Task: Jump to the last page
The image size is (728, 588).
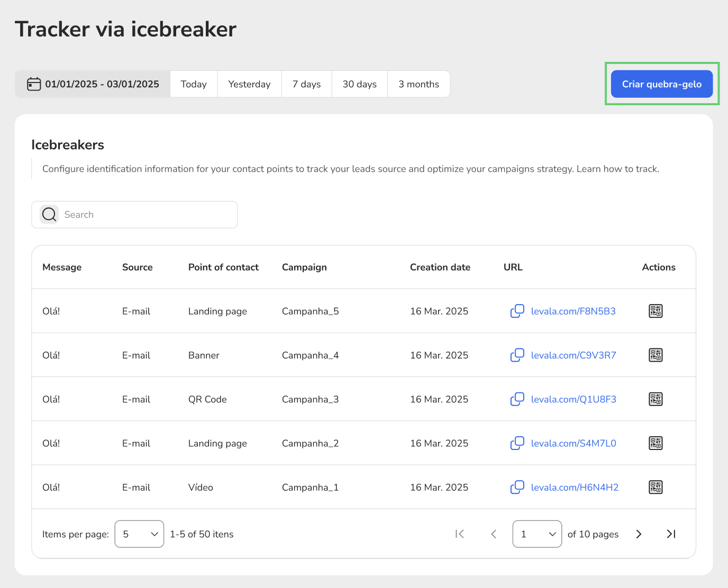Action: [x=671, y=534]
